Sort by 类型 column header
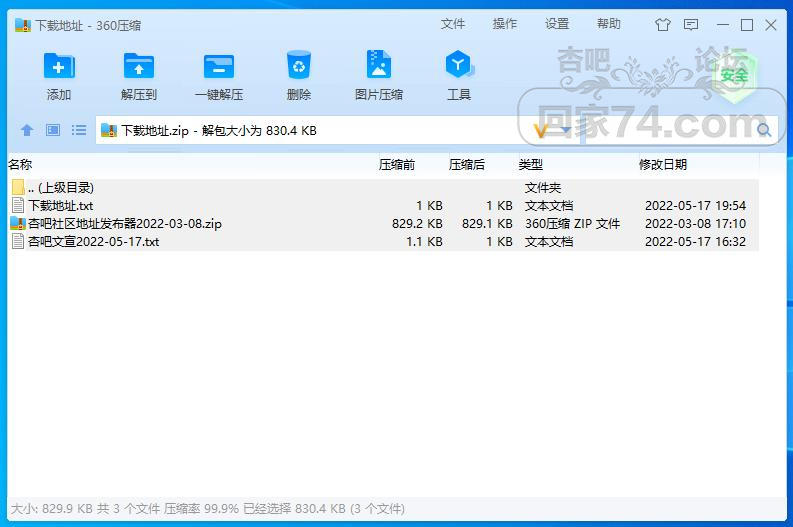The width and height of the screenshot is (793, 527). click(x=531, y=164)
